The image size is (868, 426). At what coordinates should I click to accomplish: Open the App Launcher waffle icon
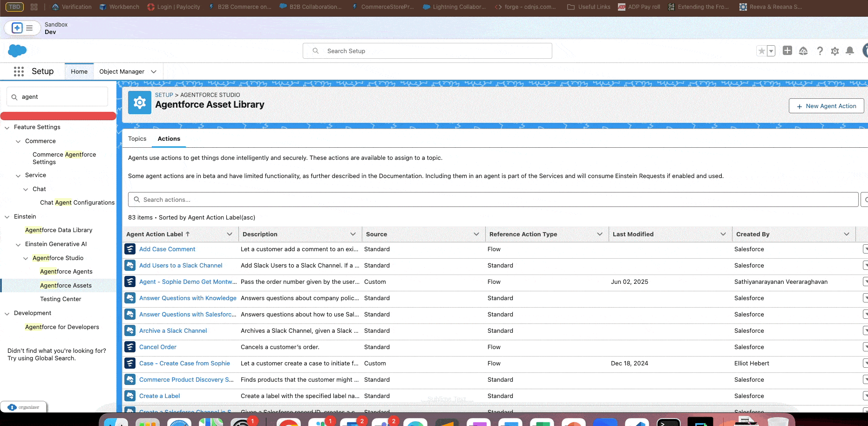tap(18, 71)
